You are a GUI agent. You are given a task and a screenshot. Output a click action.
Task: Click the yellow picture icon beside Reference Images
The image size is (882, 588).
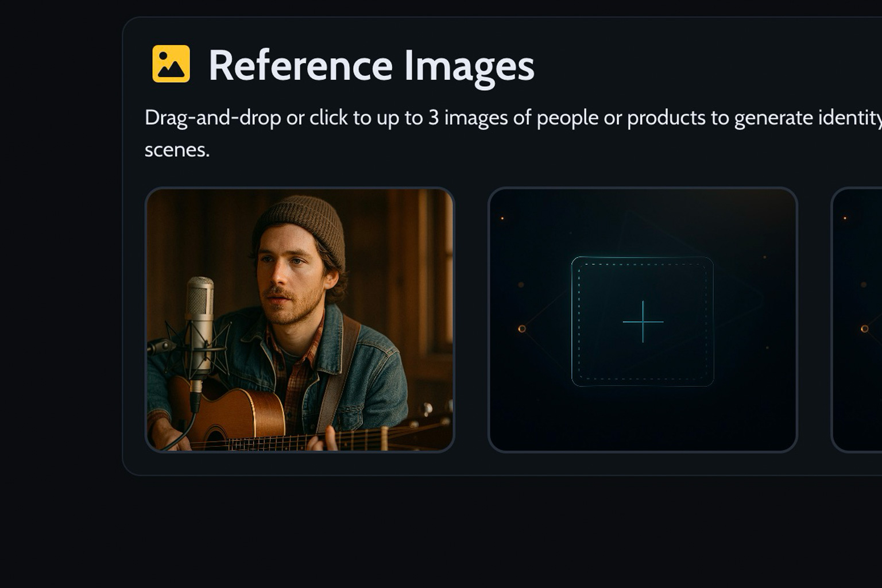coord(171,64)
